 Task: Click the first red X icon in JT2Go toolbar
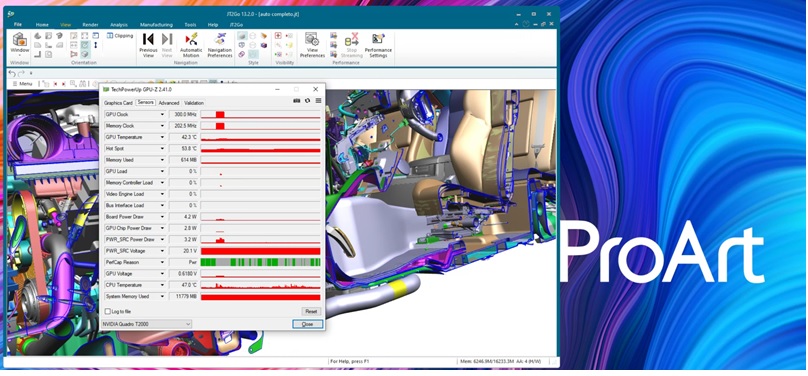pyautogui.click(x=55, y=83)
